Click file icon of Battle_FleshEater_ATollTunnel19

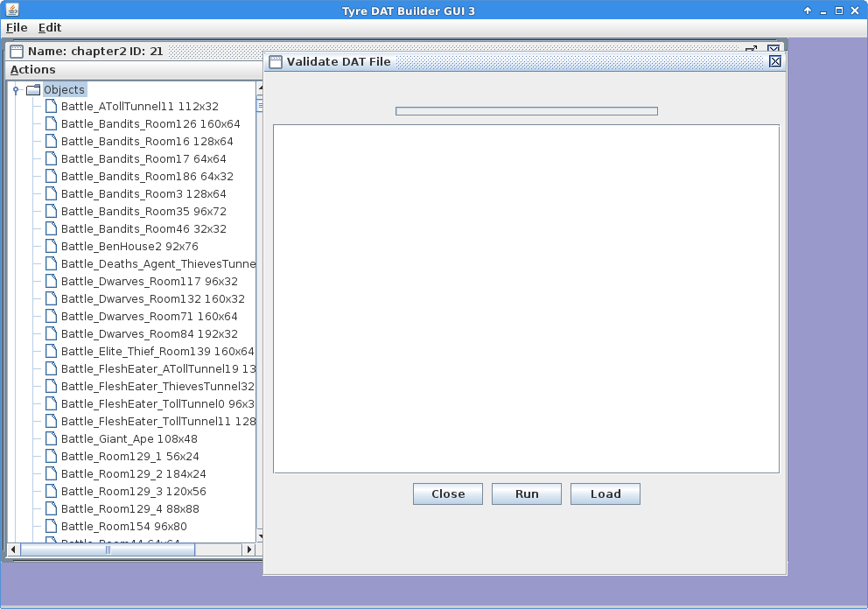tap(51, 368)
